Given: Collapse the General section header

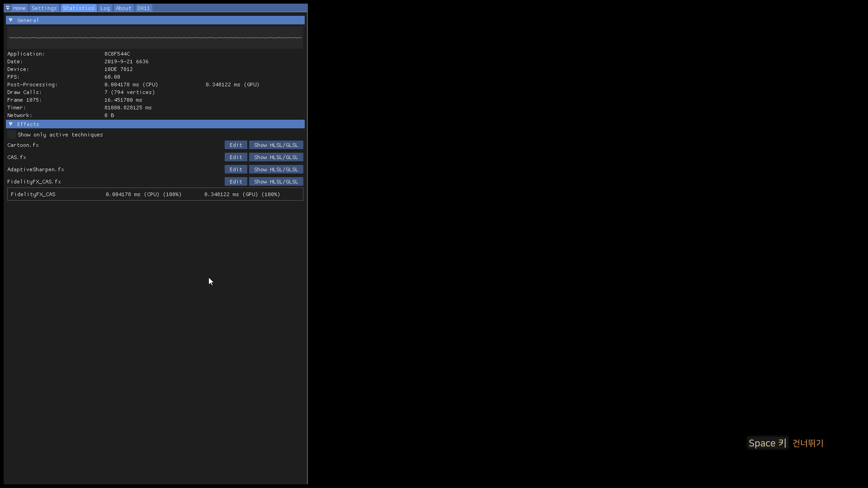Looking at the screenshot, I should 155,20.
